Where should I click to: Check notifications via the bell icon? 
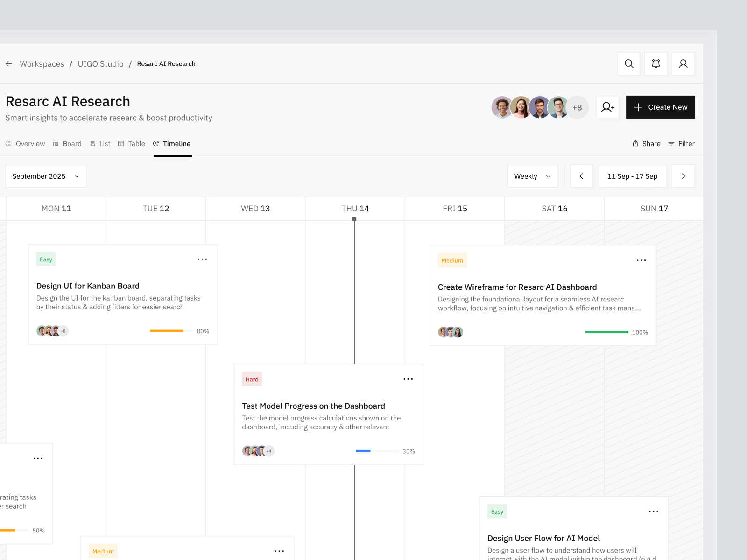pos(655,64)
